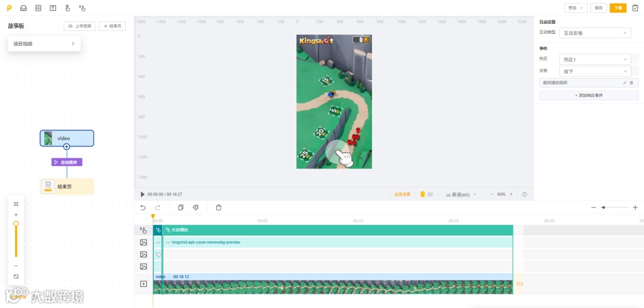Click the edit pencil icon on 继续播放视频 event
The width and height of the screenshot is (644, 308).
point(625,83)
